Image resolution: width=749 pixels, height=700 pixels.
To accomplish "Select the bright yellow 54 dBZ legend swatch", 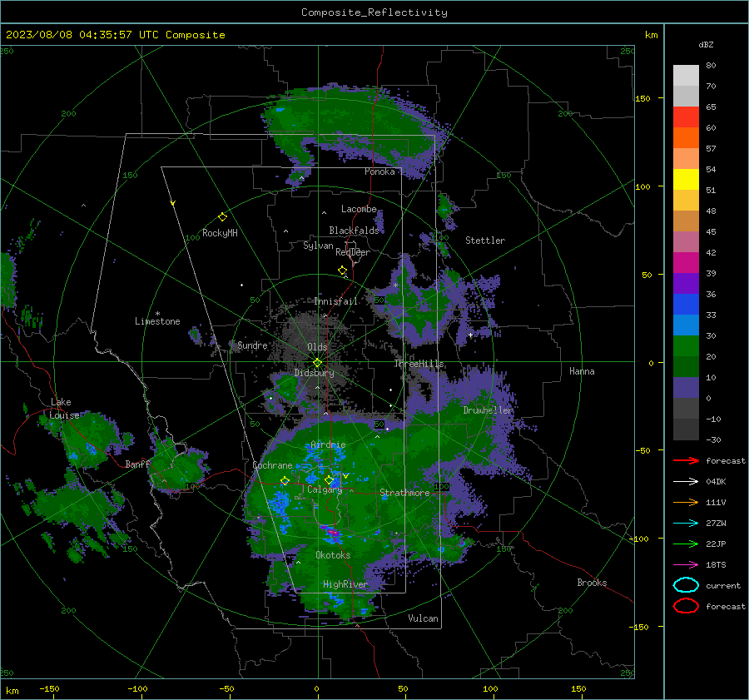I will (x=686, y=179).
